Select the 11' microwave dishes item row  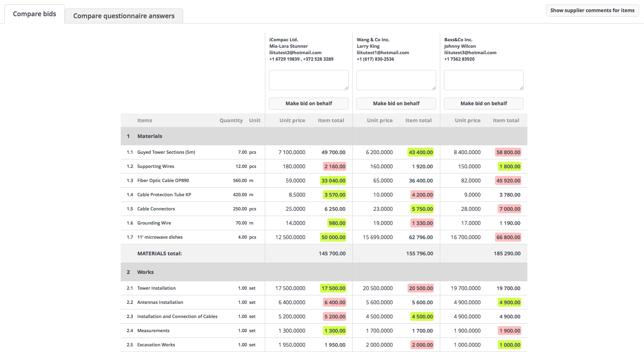point(160,237)
